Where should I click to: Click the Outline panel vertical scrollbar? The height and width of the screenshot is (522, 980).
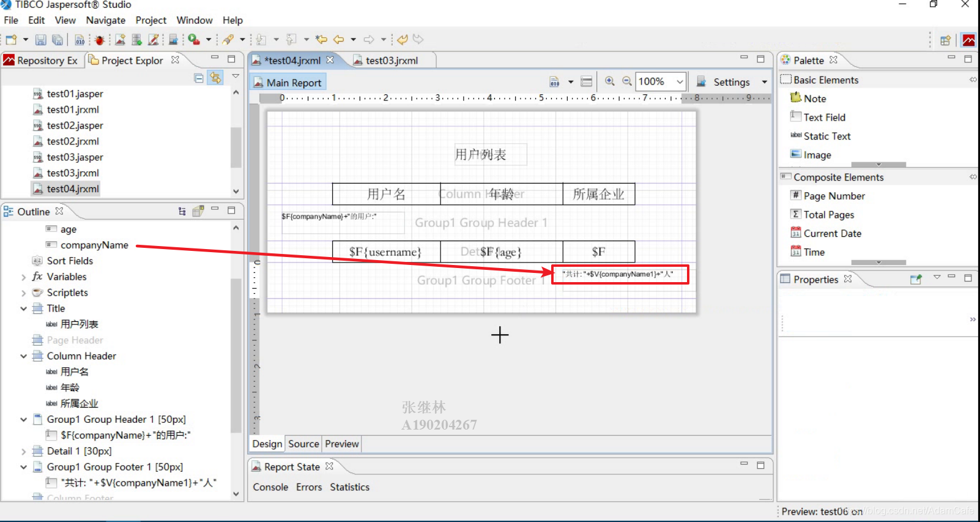pyautogui.click(x=236, y=355)
